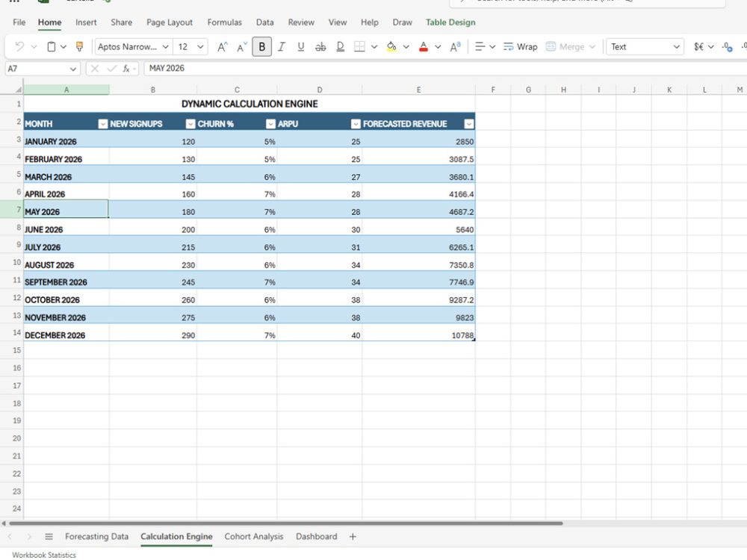Switch to the Insert ribbon tab
Screen dimensions: 747x560
(86, 22)
